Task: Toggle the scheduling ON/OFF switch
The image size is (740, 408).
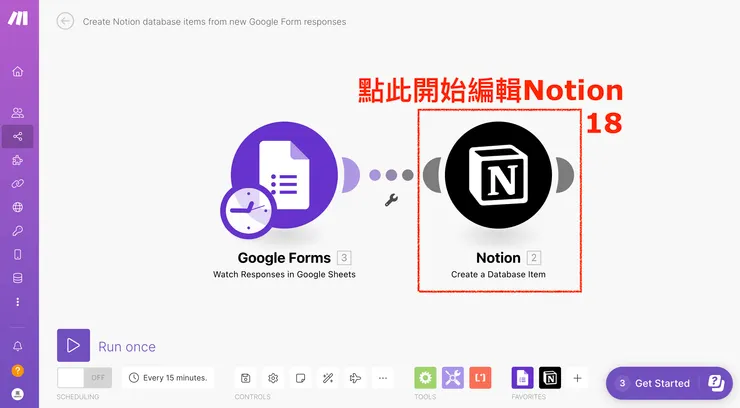Action: pos(84,378)
